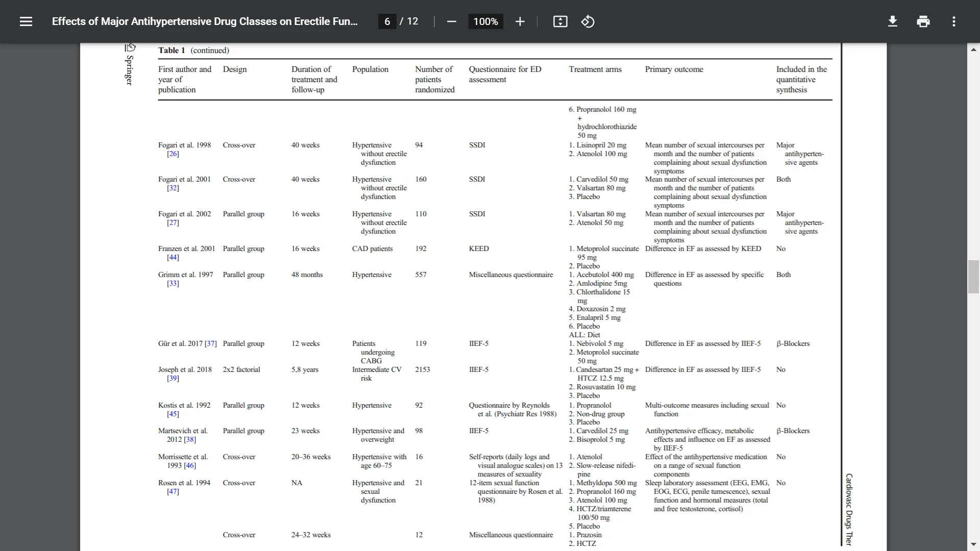Viewport: 980px width, 551px height.
Task: Click 'CAD patients' population cell
Action: point(373,249)
